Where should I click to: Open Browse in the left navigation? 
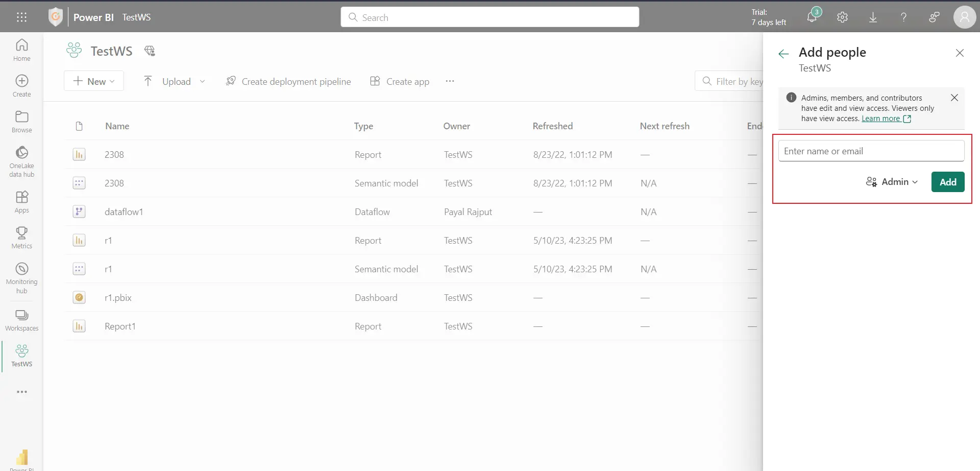click(21, 122)
